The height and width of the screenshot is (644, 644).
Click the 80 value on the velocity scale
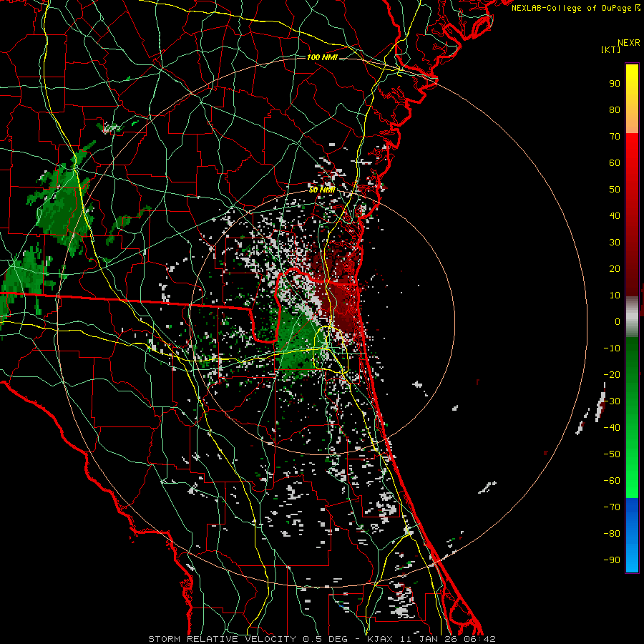click(x=615, y=109)
